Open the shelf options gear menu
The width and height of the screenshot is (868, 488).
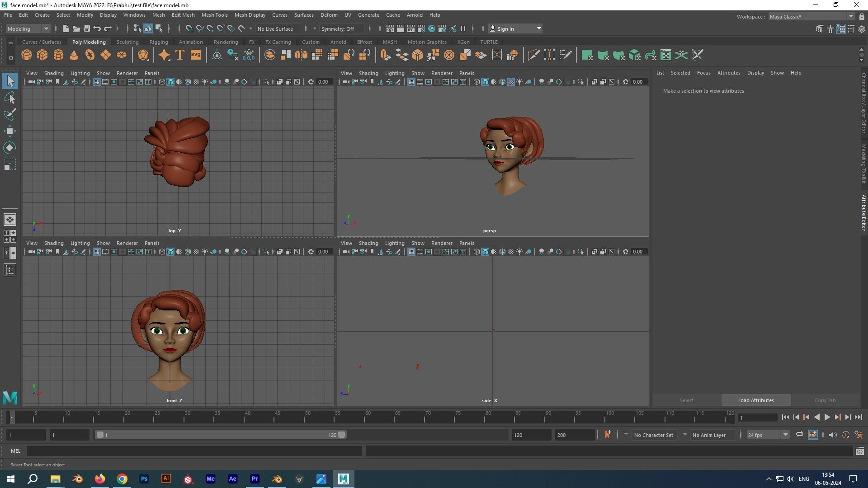pos(11,58)
